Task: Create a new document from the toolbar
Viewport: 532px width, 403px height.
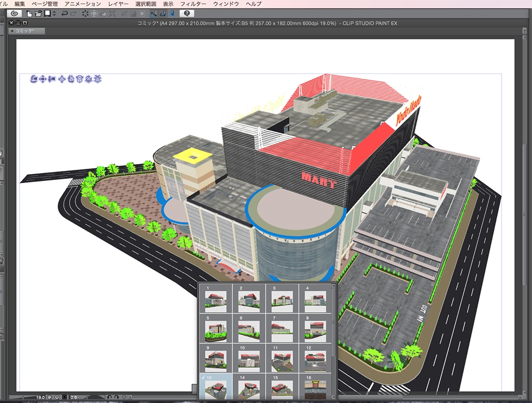Action: click(x=29, y=14)
